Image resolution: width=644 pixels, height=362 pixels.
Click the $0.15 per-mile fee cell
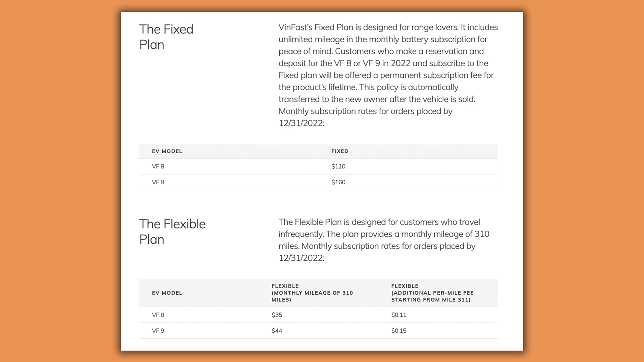pyautogui.click(x=398, y=331)
